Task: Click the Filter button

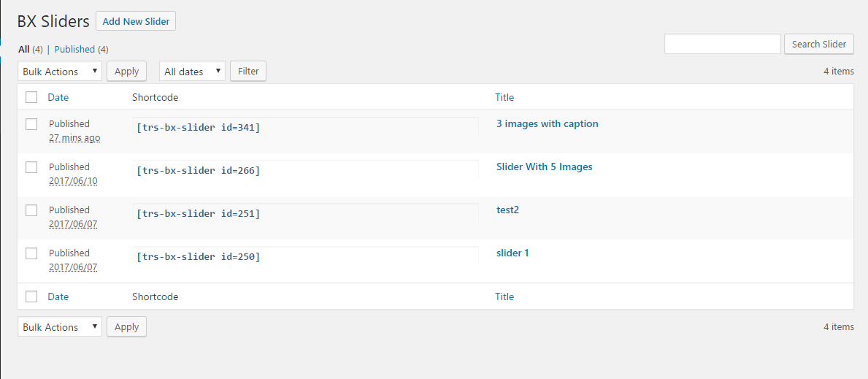Action: click(248, 72)
